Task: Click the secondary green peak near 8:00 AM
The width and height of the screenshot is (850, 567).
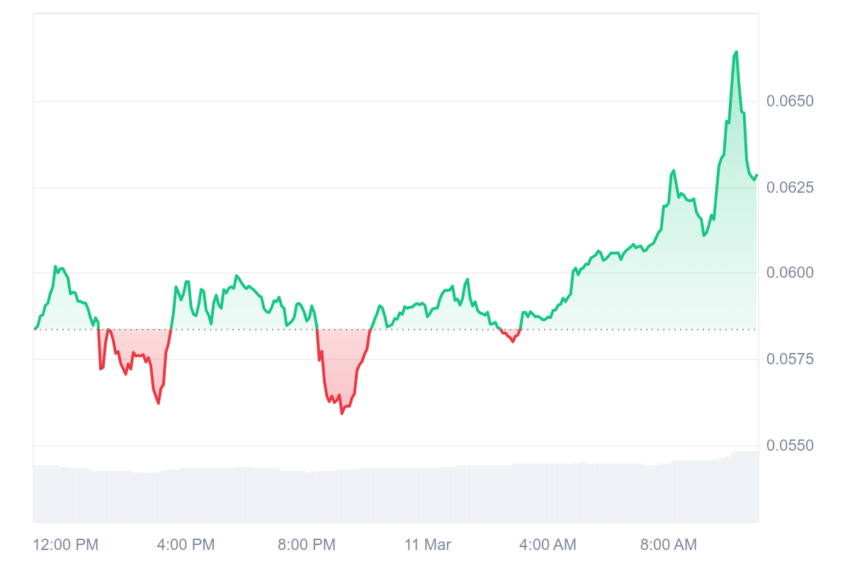Action: pos(673,171)
